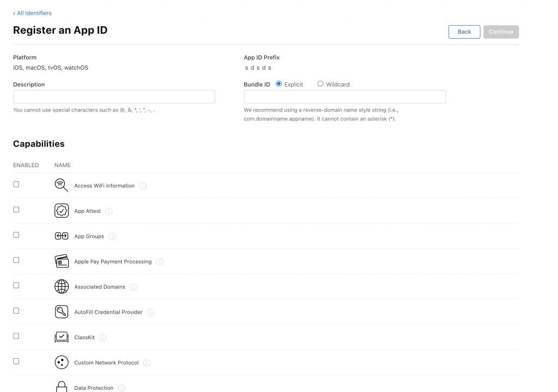Open info tooltip next to App Attest
The width and height of the screenshot is (558, 392).
pyautogui.click(x=109, y=211)
